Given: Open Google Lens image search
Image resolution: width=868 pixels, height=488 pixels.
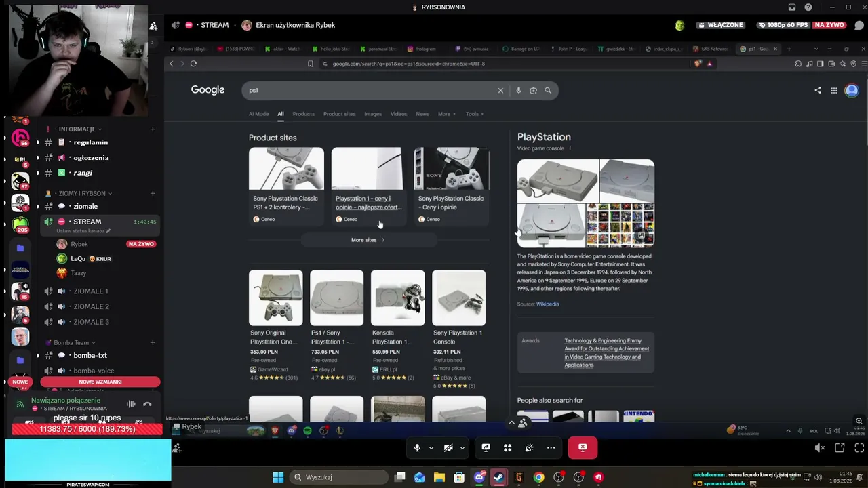Looking at the screenshot, I should (534, 90).
